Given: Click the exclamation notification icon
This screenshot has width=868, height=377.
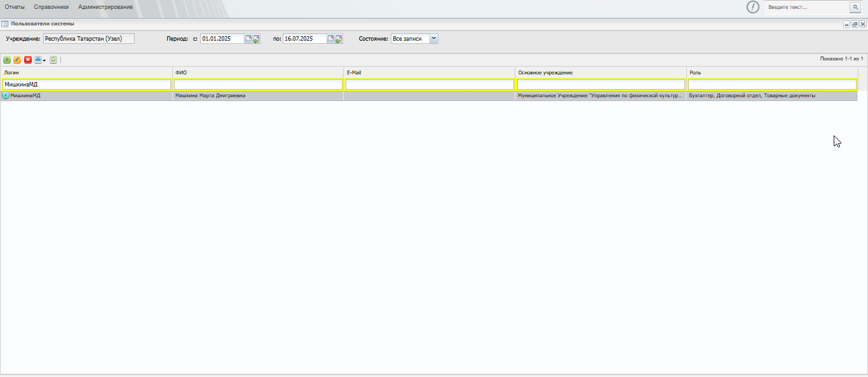Looking at the screenshot, I should 753,7.
